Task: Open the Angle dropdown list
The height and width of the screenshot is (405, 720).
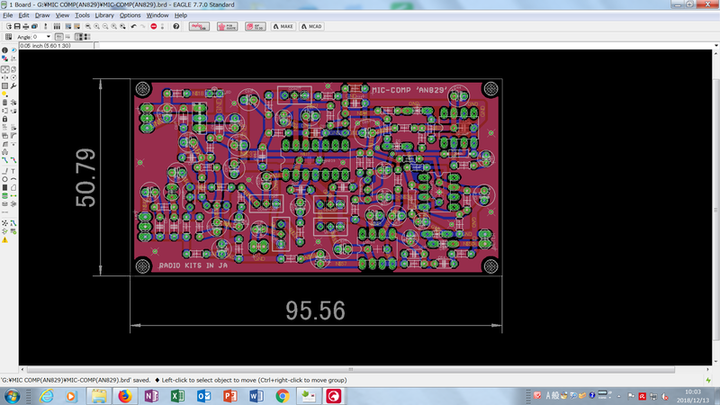Action: pos(47,37)
